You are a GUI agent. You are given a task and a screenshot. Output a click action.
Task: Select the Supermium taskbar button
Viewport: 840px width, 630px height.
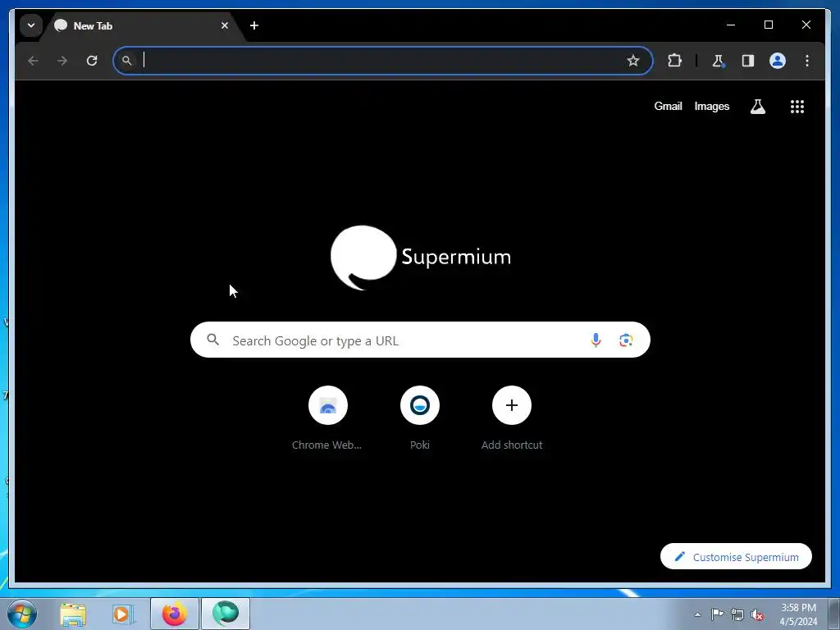[x=226, y=614]
